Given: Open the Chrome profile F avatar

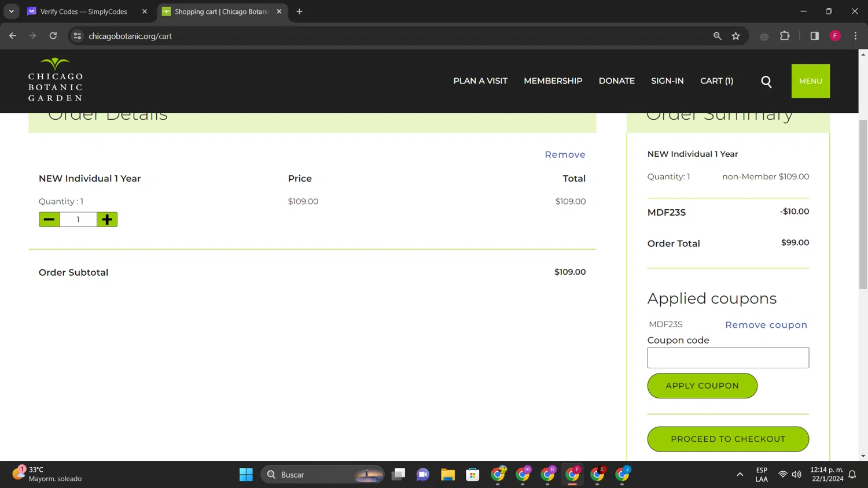Looking at the screenshot, I should (x=835, y=36).
